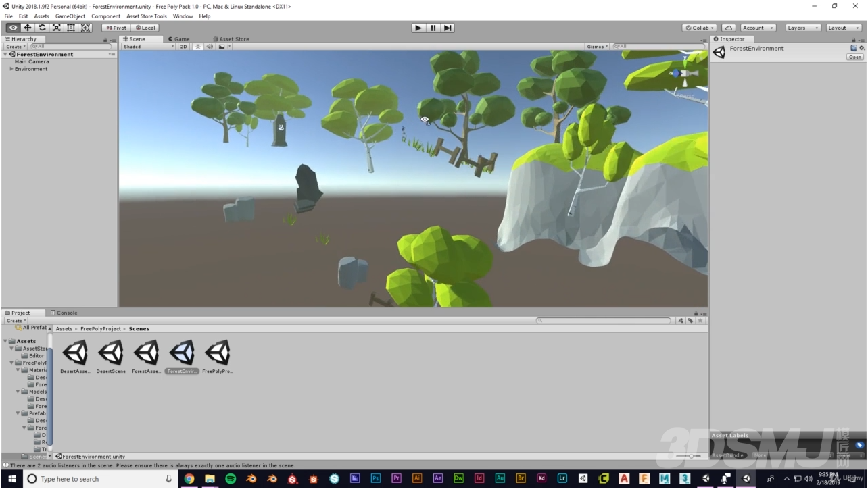Toggle scene lighting
This screenshot has height=489, width=868.
click(198, 47)
